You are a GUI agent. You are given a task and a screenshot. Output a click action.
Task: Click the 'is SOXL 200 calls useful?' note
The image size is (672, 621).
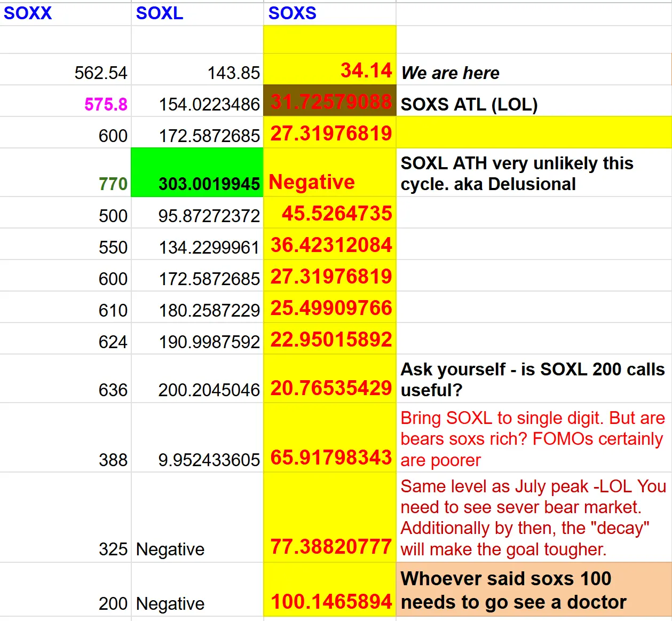[x=534, y=379]
